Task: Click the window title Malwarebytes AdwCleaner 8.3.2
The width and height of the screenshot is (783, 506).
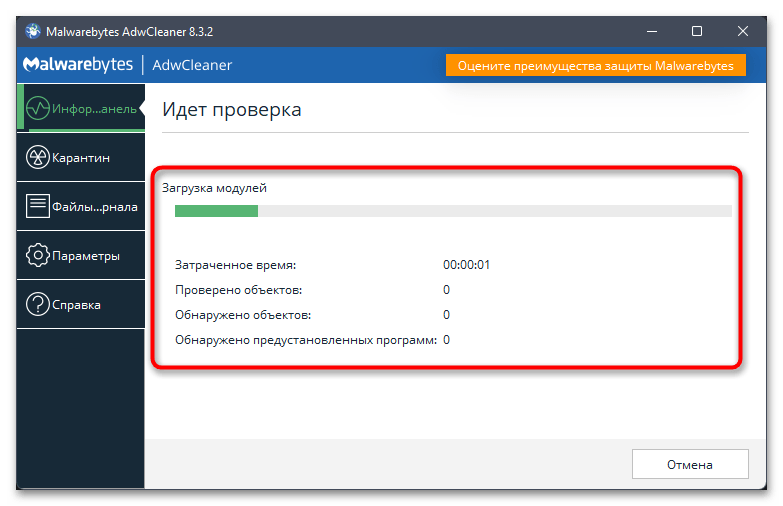Action: click(x=129, y=31)
